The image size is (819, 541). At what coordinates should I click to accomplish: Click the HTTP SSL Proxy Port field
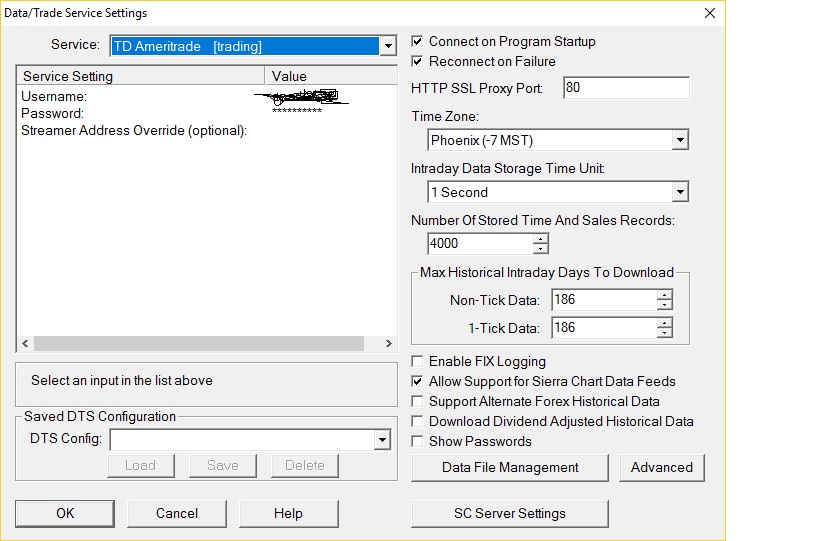point(626,88)
